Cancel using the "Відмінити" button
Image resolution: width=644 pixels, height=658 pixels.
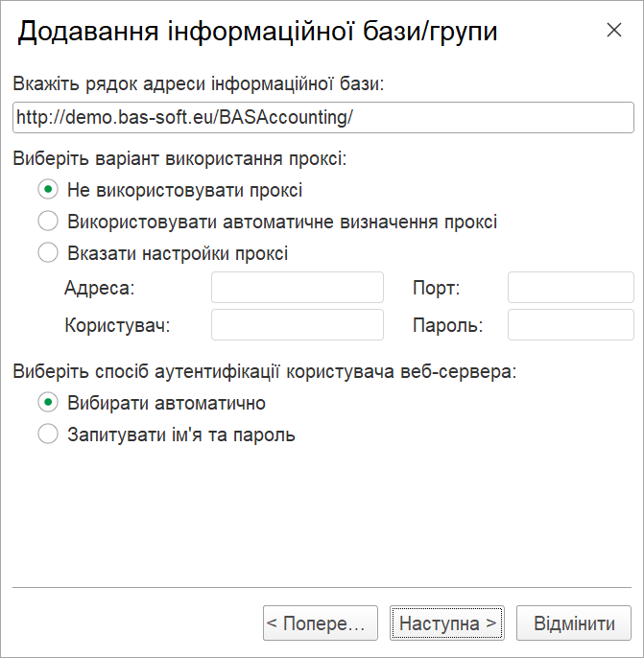pos(574,623)
